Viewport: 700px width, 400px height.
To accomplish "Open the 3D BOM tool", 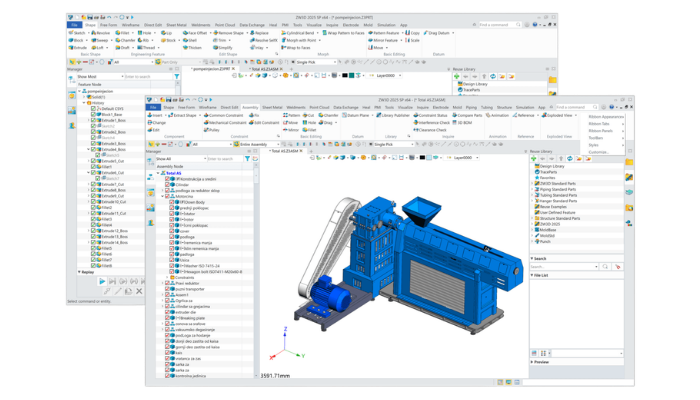I will (462, 122).
